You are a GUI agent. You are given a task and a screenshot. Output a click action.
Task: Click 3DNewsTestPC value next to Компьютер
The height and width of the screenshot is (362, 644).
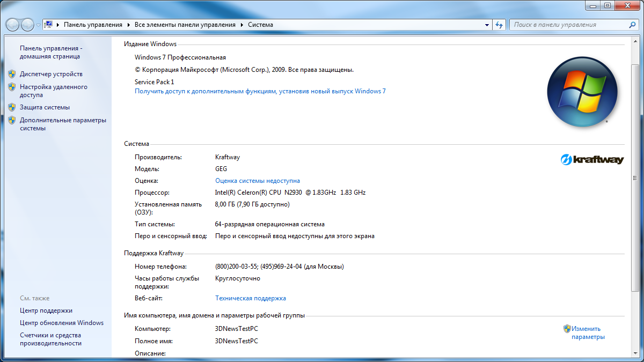coord(236,329)
